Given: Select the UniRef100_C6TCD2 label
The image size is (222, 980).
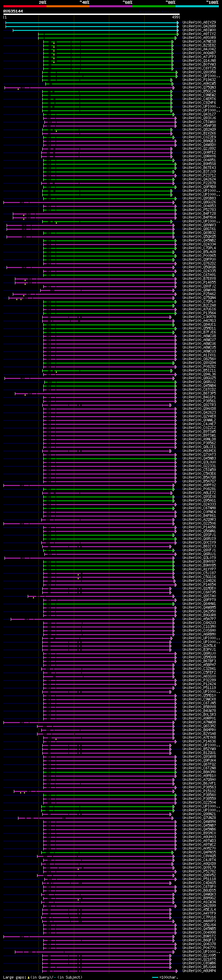Looking at the screenshot, I should (199, 390).
